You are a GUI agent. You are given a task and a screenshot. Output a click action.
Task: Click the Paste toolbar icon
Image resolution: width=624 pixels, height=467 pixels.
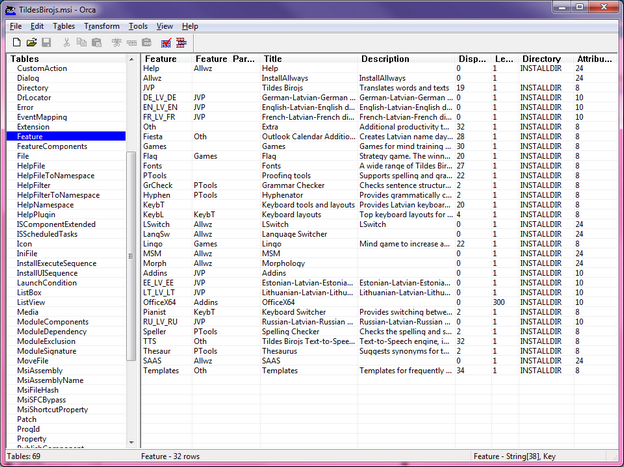(96, 42)
